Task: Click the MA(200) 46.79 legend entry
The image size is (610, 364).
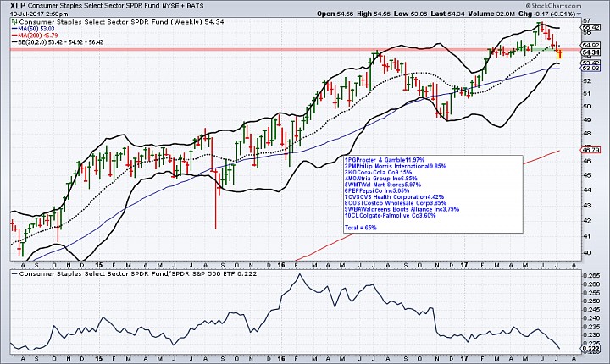Action: (38, 36)
